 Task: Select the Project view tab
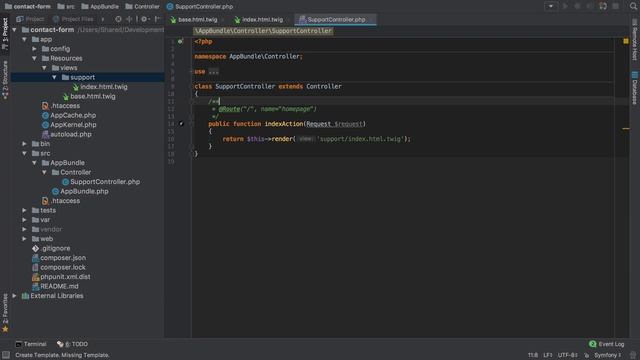[x=31, y=19]
